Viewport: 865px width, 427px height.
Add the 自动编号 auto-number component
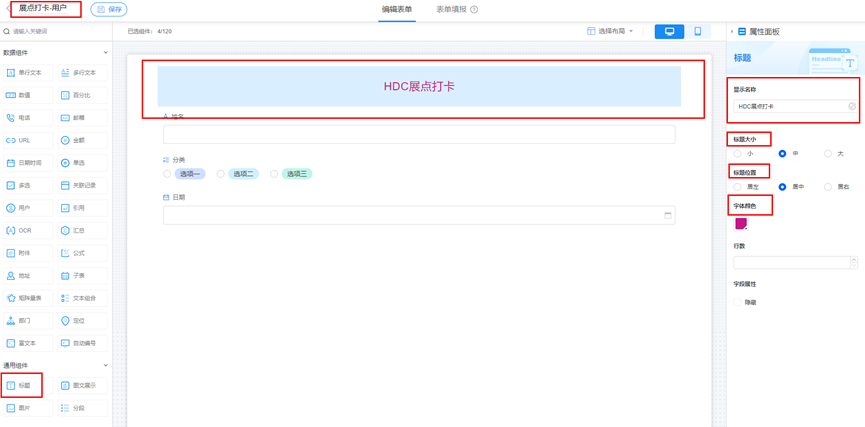coord(83,343)
